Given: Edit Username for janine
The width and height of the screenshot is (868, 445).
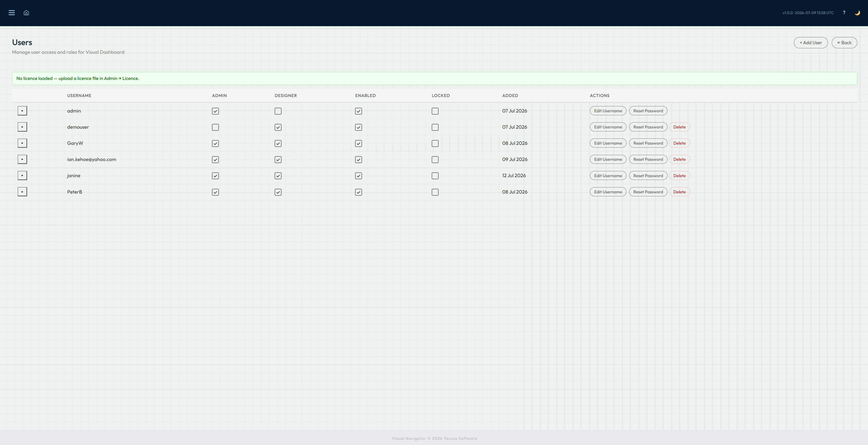Looking at the screenshot, I should (x=608, y=175).
